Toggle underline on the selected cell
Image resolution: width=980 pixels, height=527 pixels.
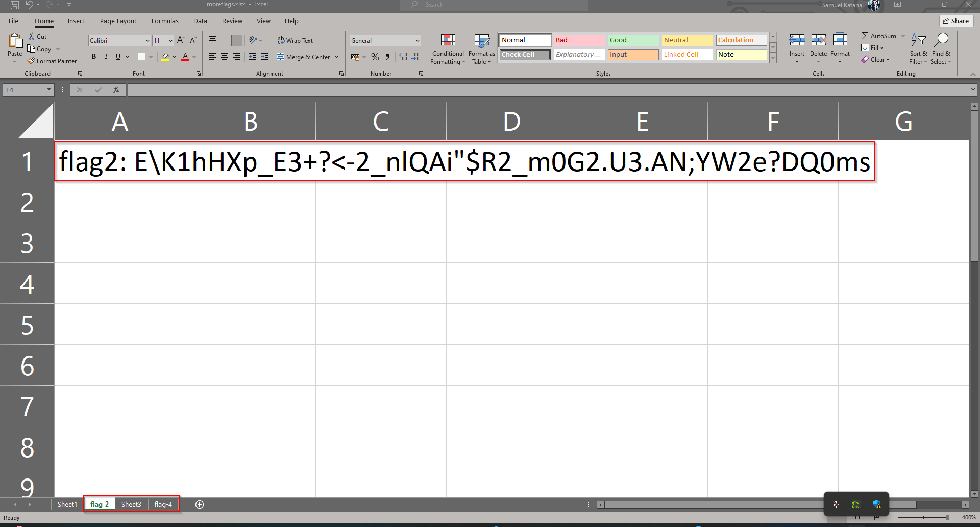pyautogui.click(x=117, y=56)
